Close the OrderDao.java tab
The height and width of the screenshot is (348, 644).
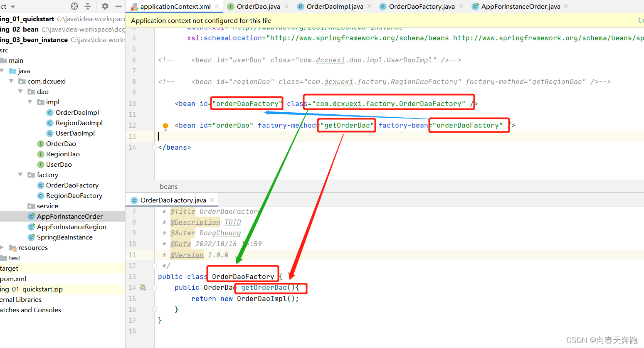pos(286,6)
